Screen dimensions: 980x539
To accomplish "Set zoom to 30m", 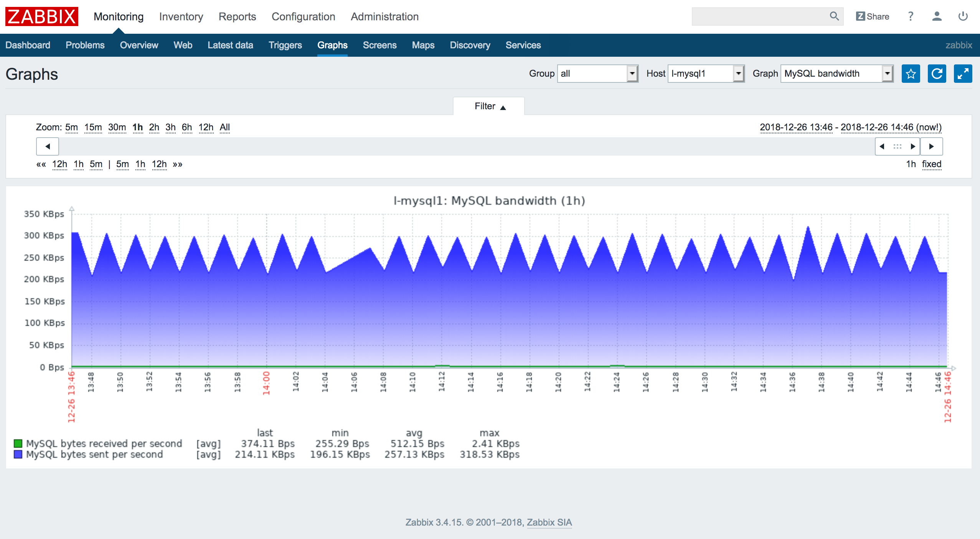I will click(117, 127).
